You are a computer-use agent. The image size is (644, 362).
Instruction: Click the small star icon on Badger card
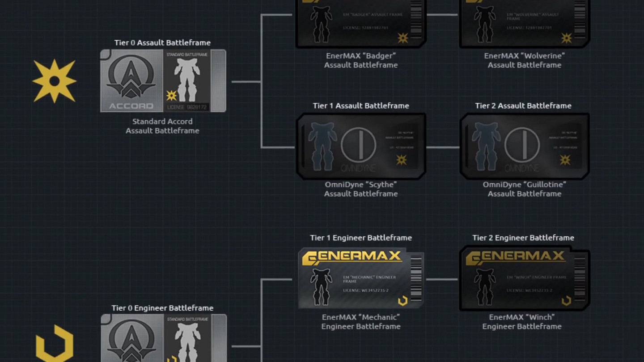[x=403, y=38]
